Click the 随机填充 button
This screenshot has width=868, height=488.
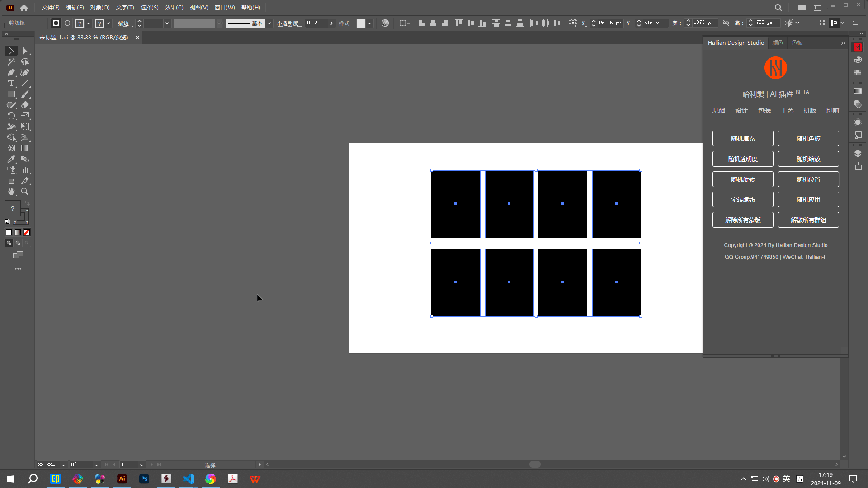pyautogui.click(x=743, y=139)
